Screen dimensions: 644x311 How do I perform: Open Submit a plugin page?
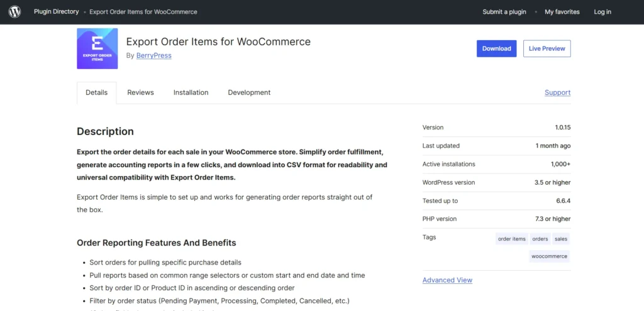504,12
